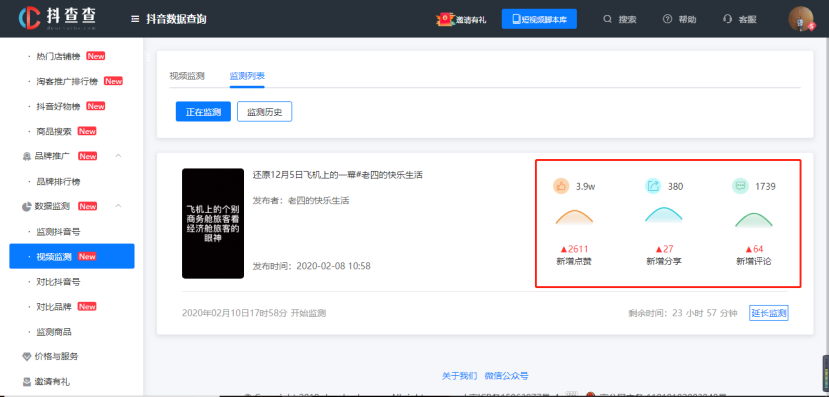Viewport: 829px width, 397px height.
Task: Switch to the 监测列表 tab
Action: (x=247, y=76)
